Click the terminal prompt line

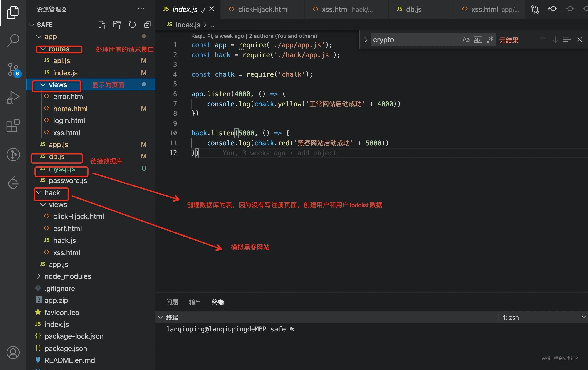pyautogui.click(x=230, y=329)
